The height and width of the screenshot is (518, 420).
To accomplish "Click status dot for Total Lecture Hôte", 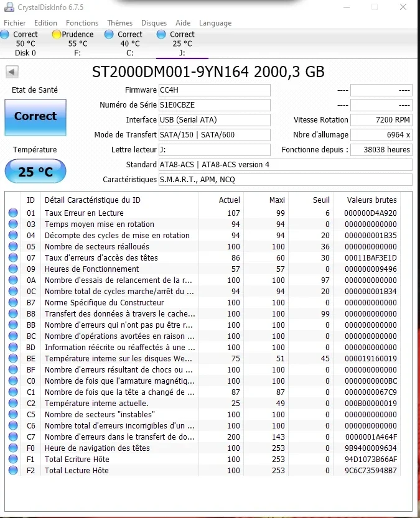I will pos(13,470).
